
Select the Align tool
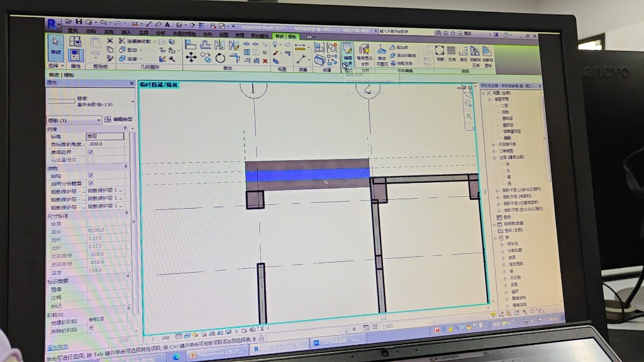click(190, 45)
